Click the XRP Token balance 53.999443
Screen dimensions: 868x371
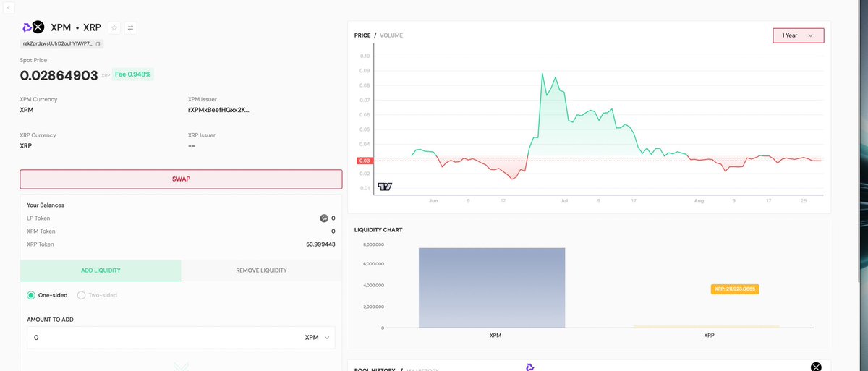(320, 244)
